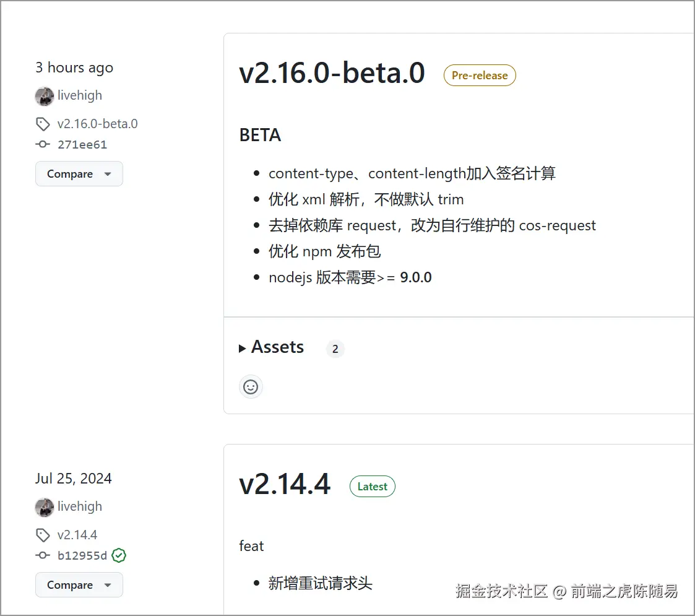Open the Compare dropdown for v2.16.0-beta.0

click(79, 174)
